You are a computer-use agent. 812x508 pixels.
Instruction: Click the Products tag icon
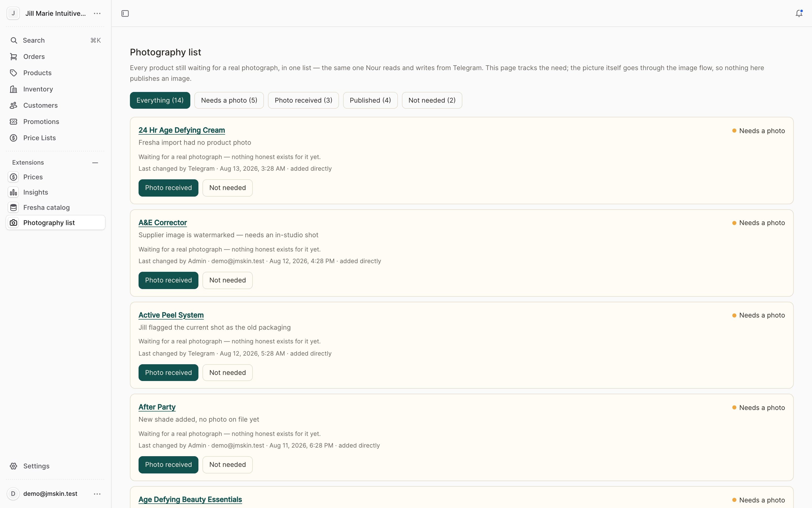point(14,73)
